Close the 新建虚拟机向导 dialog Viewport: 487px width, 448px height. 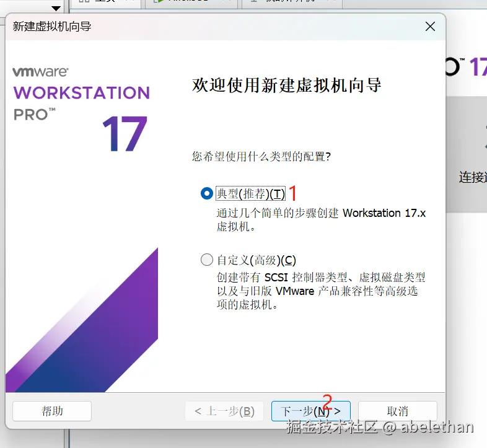430,27
